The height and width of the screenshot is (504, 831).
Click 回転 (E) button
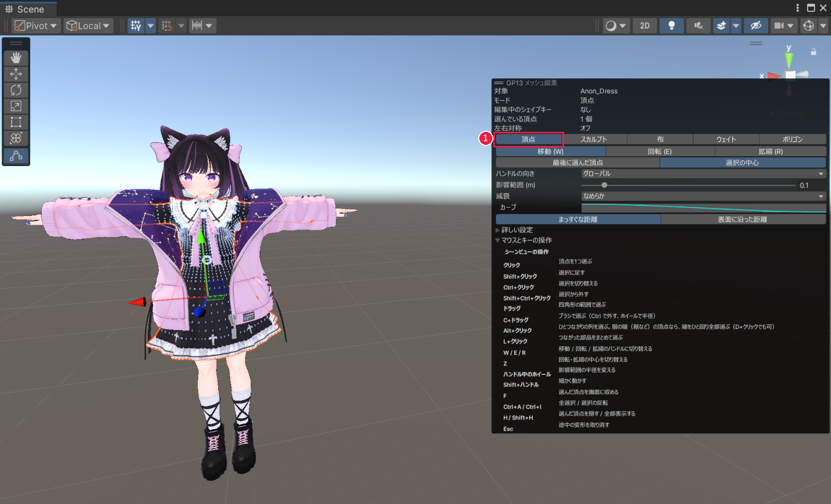coord(660,152)
